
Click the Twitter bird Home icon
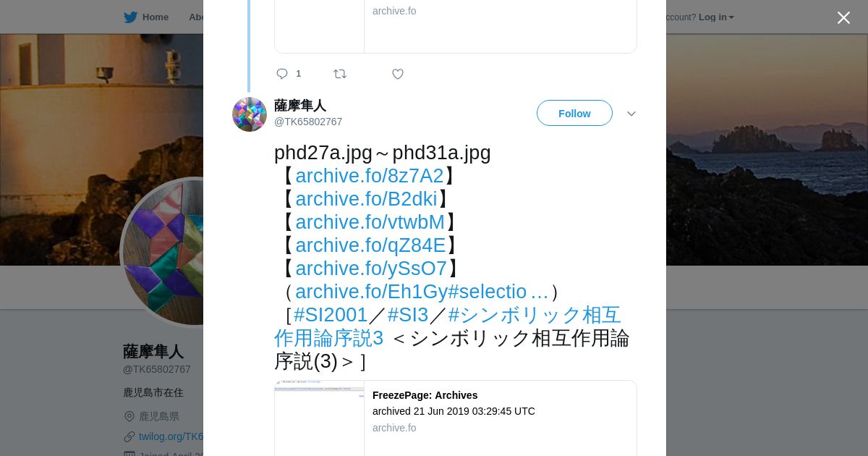[x=130, y=17]
